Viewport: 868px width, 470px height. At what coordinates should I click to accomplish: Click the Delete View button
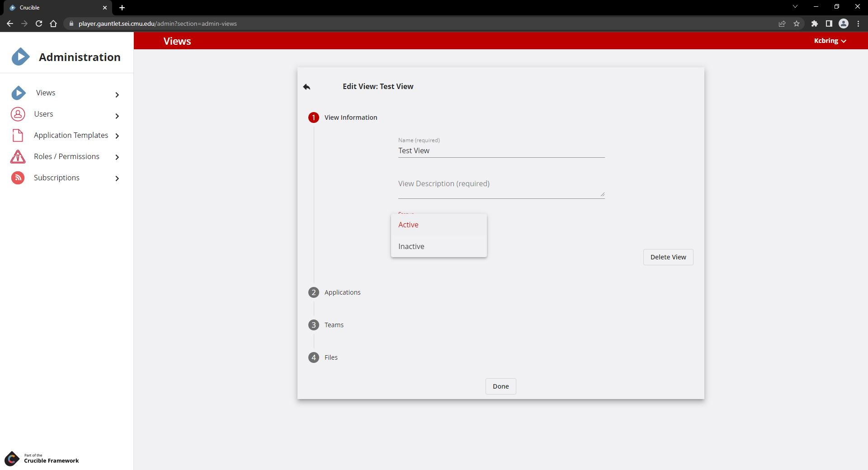pos(668,257)
